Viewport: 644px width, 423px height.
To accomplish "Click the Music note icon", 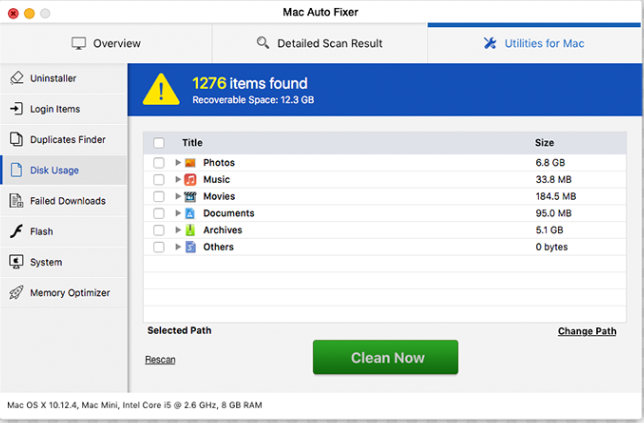I will point(190,179).
